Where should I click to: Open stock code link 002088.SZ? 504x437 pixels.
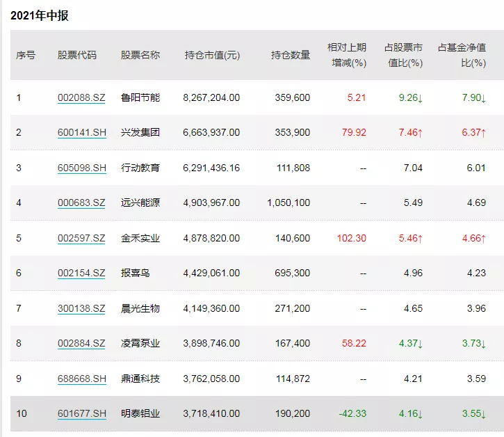(81, 97)
